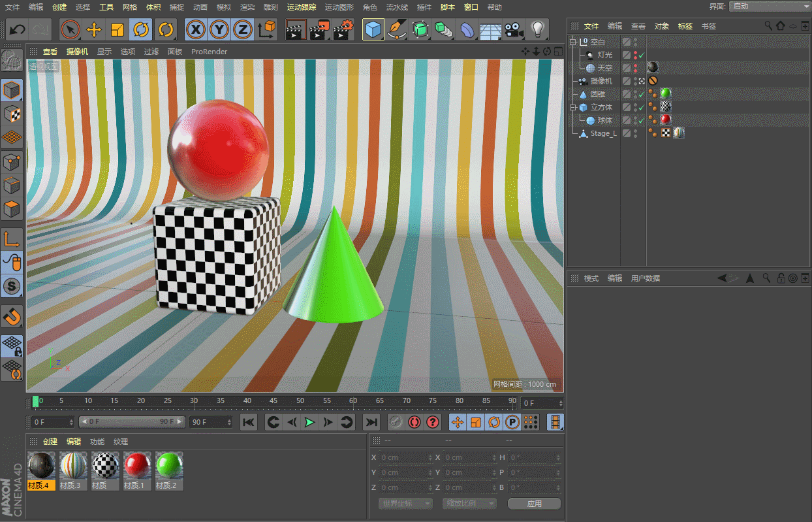This screenshot has width=812, height=522.
Task: Select the red 材质.1 material swatch
Action: point(137,466)
